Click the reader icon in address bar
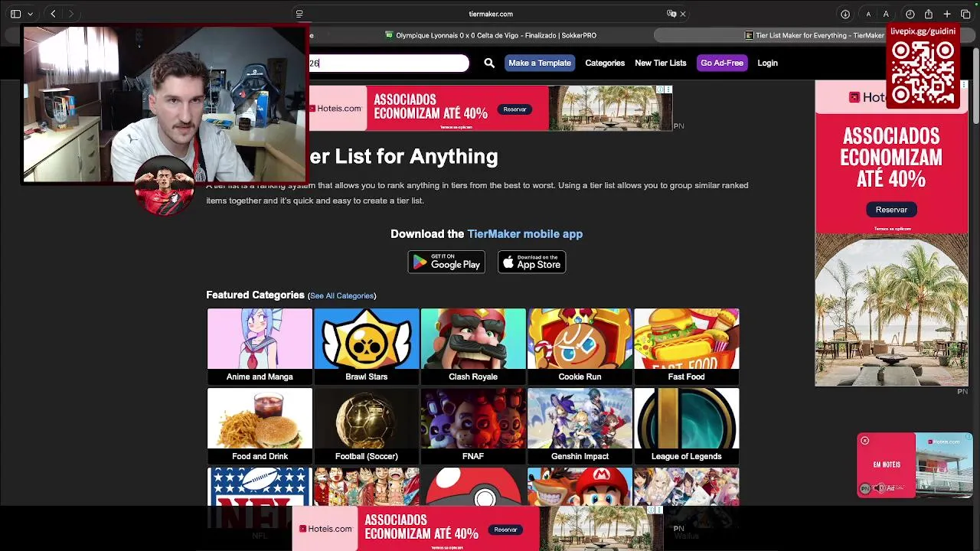980x551 pixels. 299,14
